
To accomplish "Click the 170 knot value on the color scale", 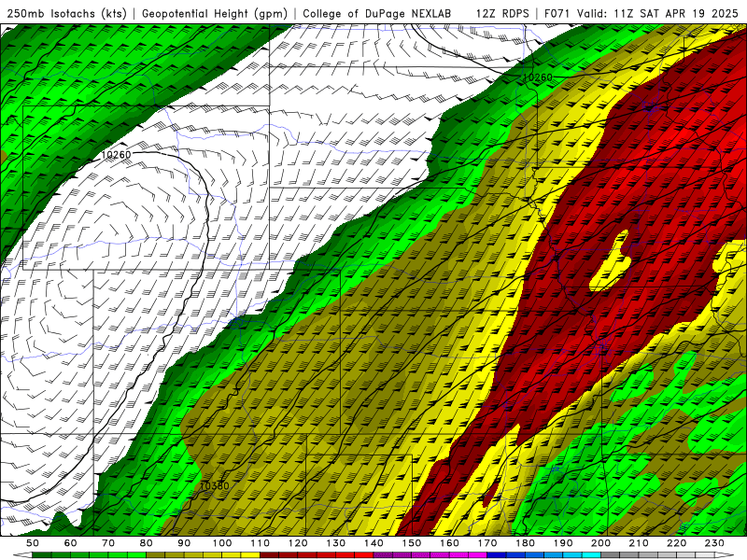I will click(x=487, y=543).
